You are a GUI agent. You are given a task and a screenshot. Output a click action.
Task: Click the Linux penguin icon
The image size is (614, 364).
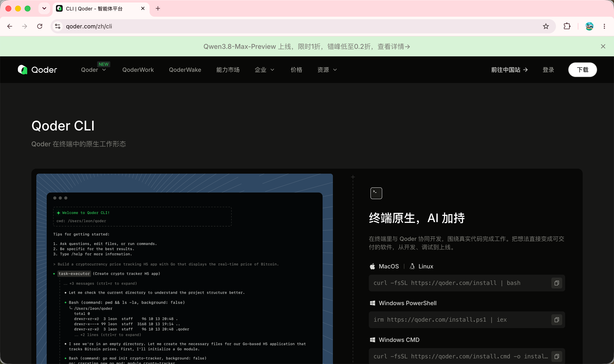(412, 266)
